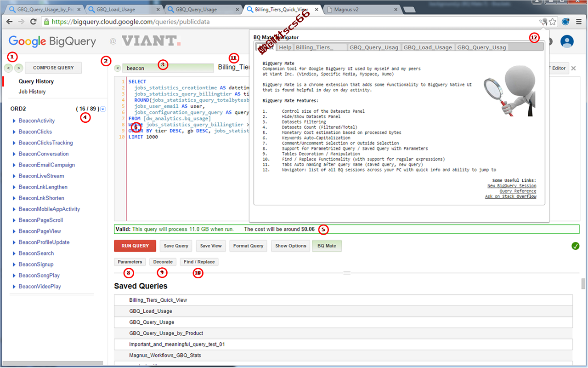
Task: Widen datasets panel with '>' button
Action: [18, 68]
